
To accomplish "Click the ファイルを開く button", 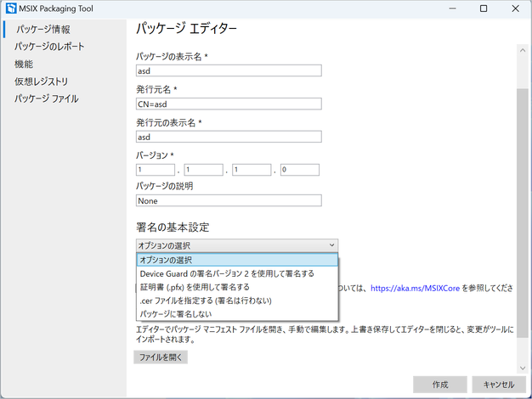I will (161, 357).
